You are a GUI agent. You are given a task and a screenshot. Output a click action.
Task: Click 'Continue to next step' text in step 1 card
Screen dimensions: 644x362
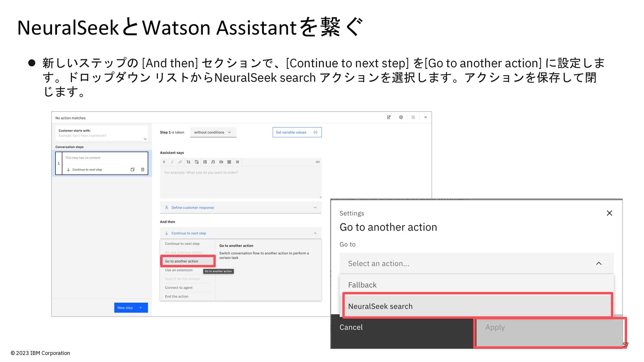click(87, 170)
